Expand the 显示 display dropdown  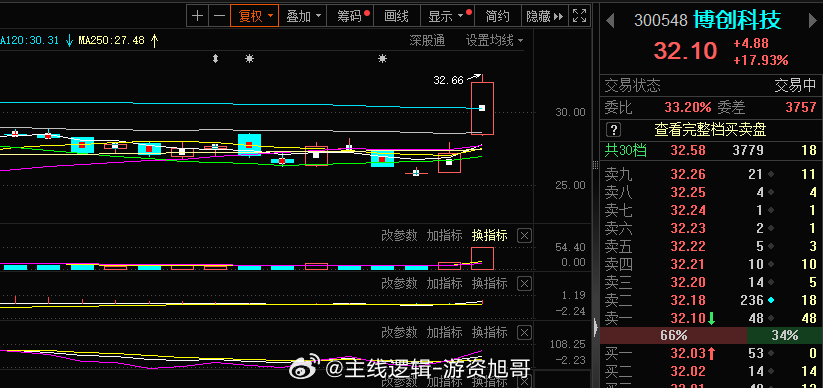[x=448, y=16]
